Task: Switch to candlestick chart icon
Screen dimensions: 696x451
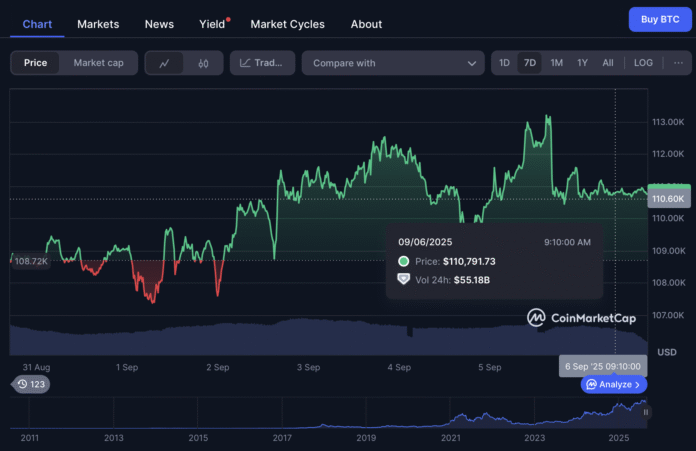Action: pos(203,63)
